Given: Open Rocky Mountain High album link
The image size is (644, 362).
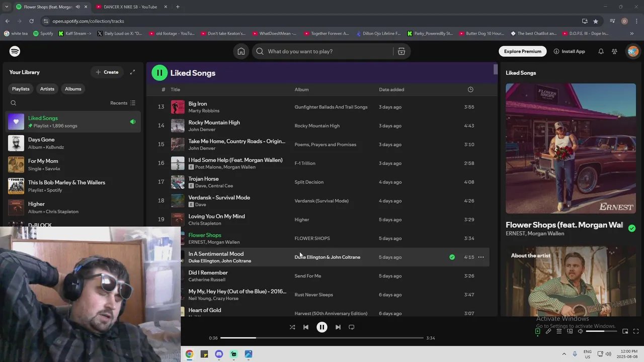Looking at the screenshot, I should [x=317, y=126].
